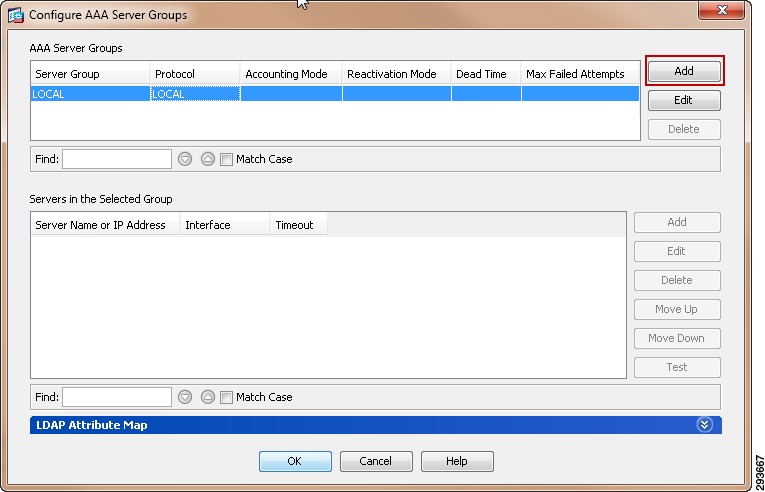The width and height of the screenshot is (765, 492).
Task: Sort by Protocol column header
Action: (x=195, y=74)
